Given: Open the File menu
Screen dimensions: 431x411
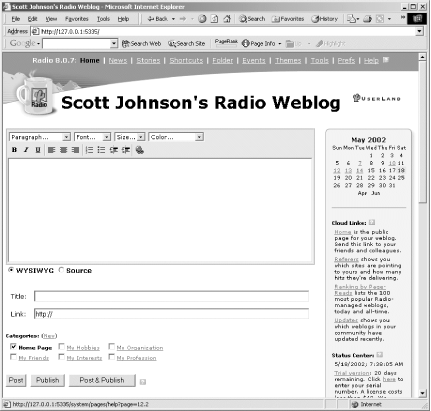Looking at the screenshot, I should tap(16, 19).
